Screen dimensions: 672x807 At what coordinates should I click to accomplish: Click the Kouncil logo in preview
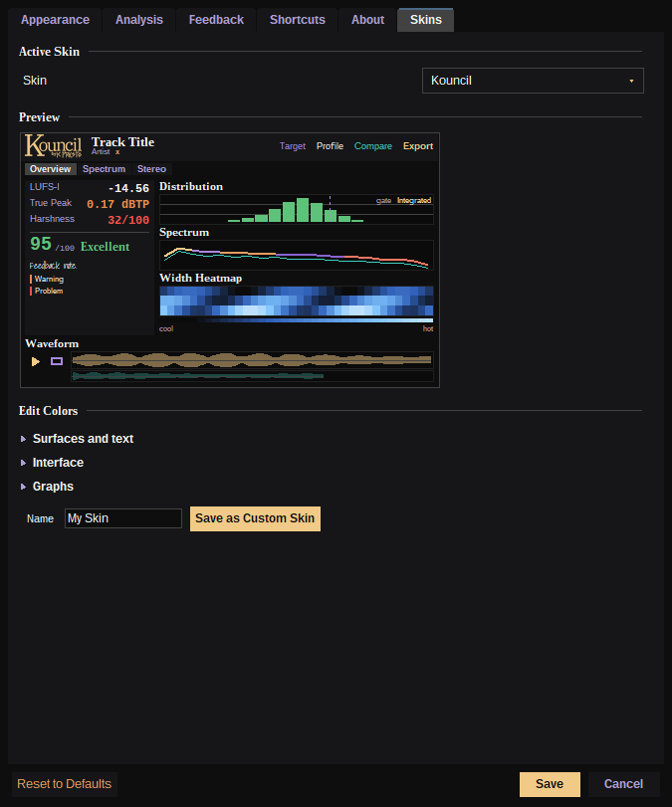(54, 146)
